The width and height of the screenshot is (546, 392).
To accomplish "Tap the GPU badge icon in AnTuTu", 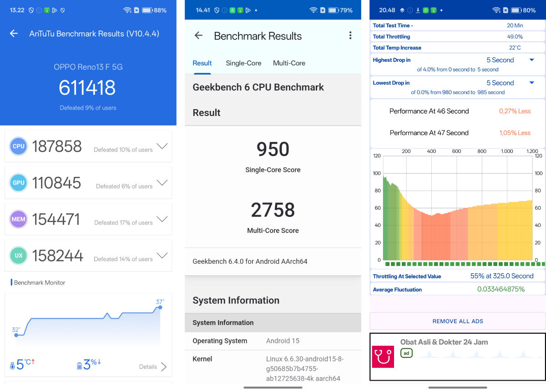I will [x=19, y=183].
